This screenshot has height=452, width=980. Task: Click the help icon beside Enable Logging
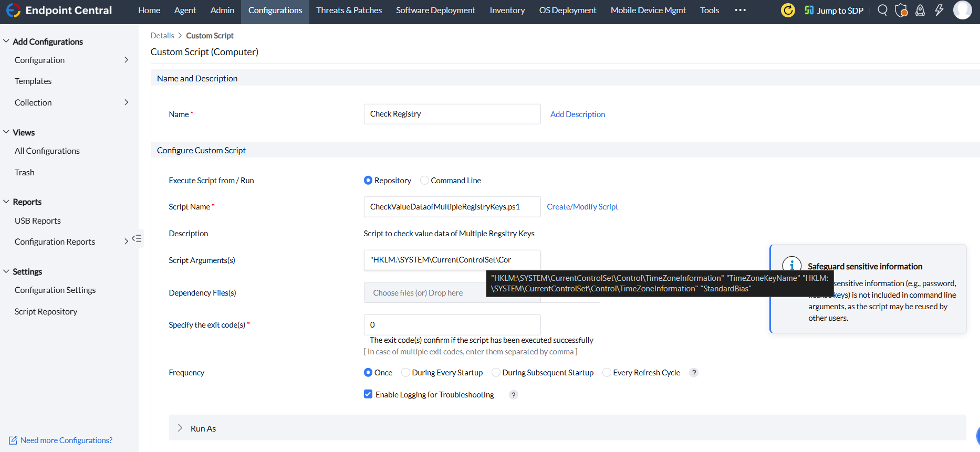pos(514,395)
